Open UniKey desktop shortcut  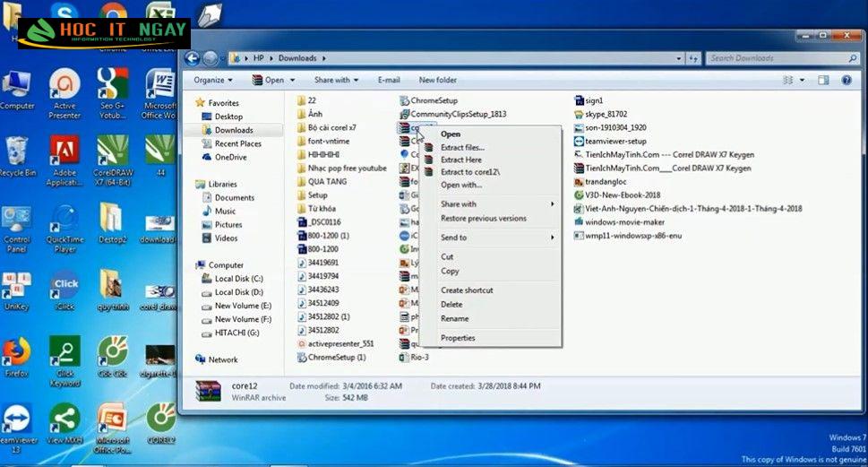(16, 290)
